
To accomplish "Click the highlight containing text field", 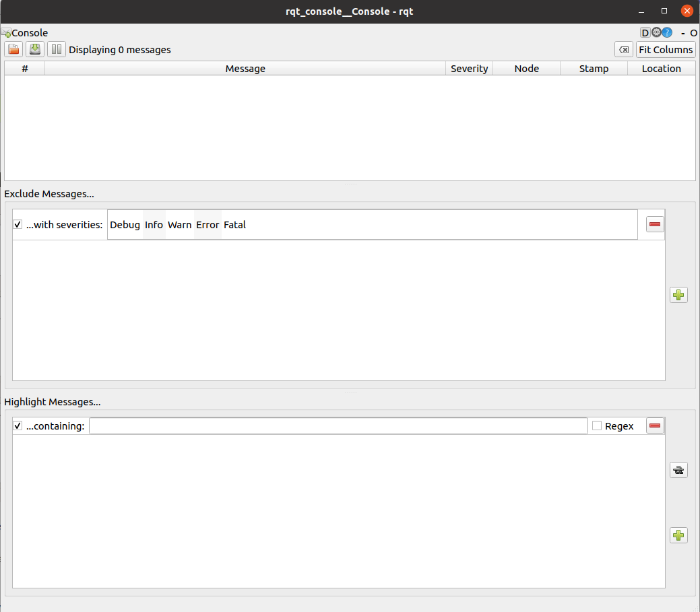I will tap(338, 426).
